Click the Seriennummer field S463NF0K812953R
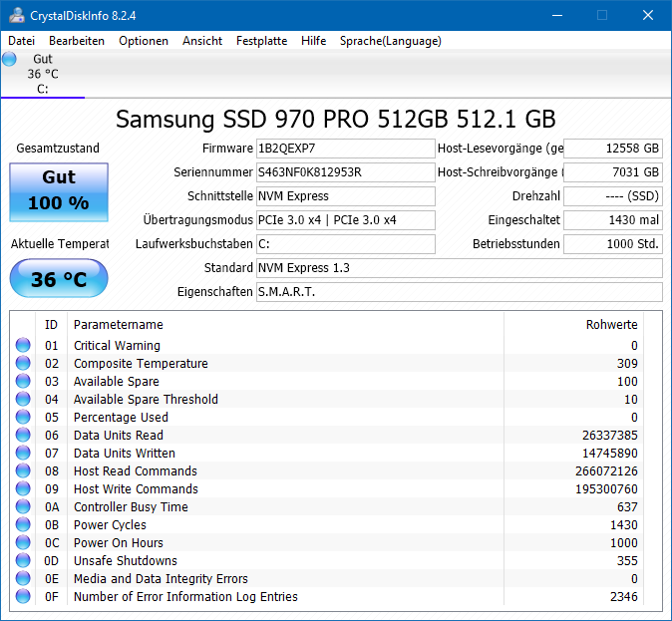This screenshot has width=672, height=621. point(346,172)
